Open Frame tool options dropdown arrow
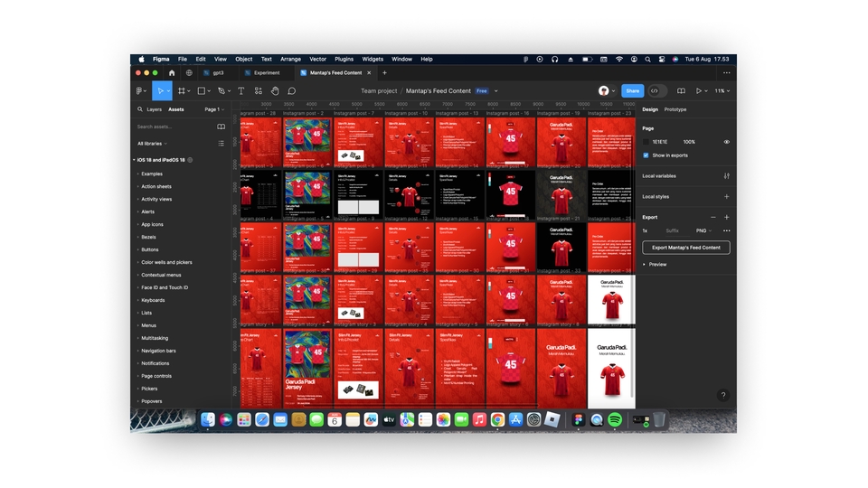The width and height of the screenshot is (868, 488). (x=189, y=91)
